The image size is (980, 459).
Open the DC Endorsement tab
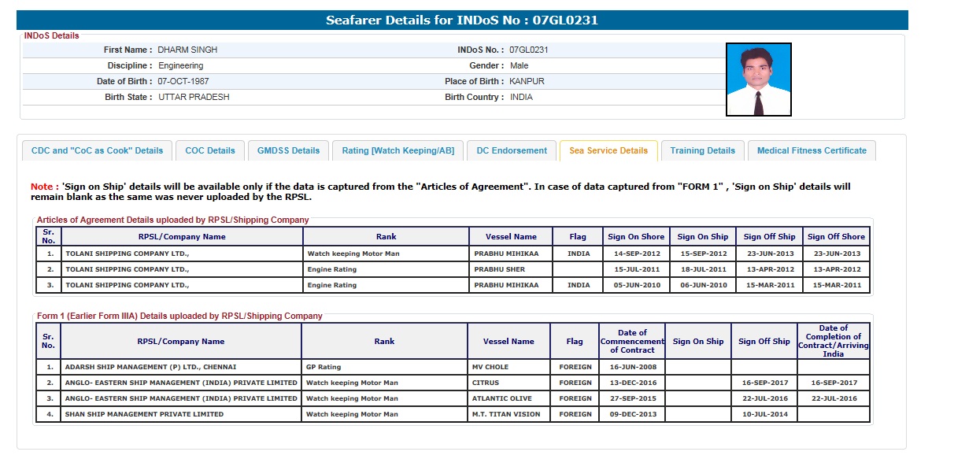512,150
